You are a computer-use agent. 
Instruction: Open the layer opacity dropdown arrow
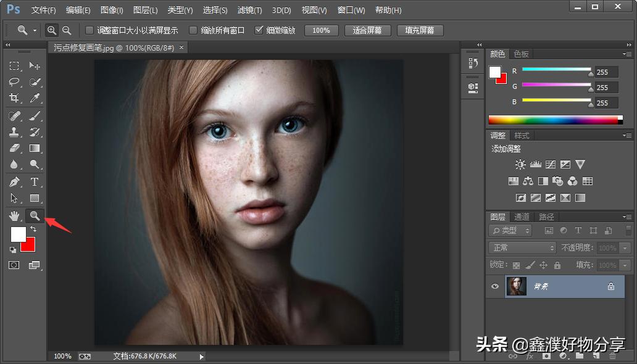(625, 247)
